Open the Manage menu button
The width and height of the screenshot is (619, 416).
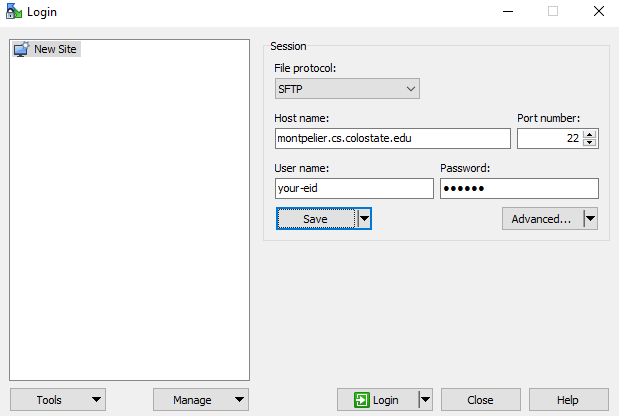[x=200, y=400]
